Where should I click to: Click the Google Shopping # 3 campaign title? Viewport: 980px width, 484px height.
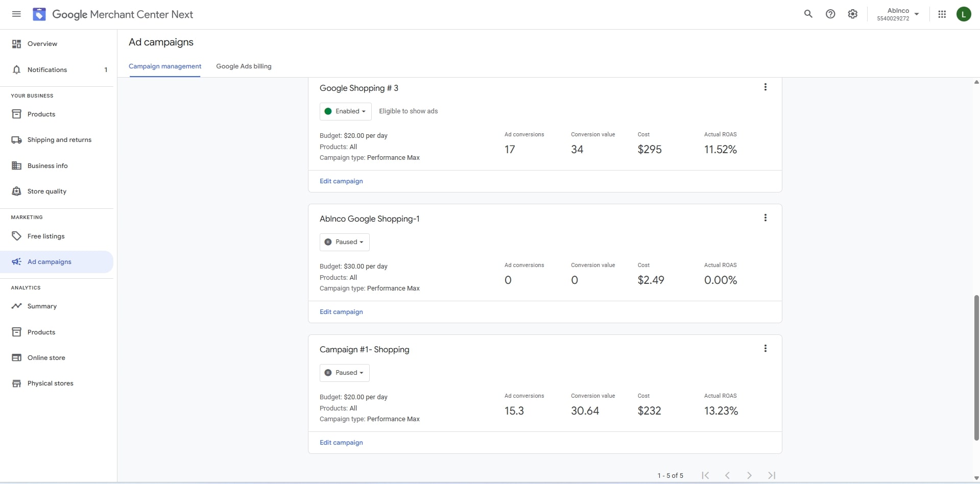coord(359,88)
